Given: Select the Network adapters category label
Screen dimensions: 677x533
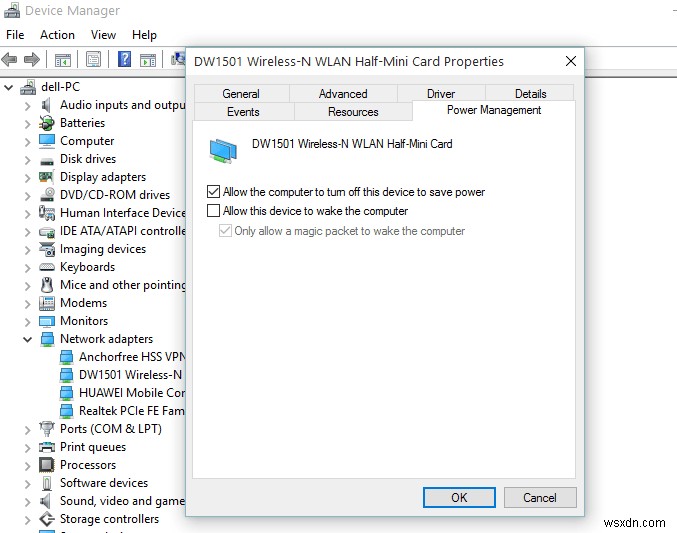Looking at the screenshot, I should click(x=107, y=339).
